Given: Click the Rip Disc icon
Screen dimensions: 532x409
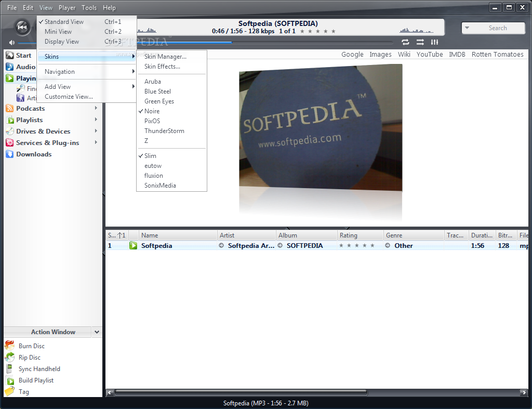Looking at the screenshot, I should 10,357.
